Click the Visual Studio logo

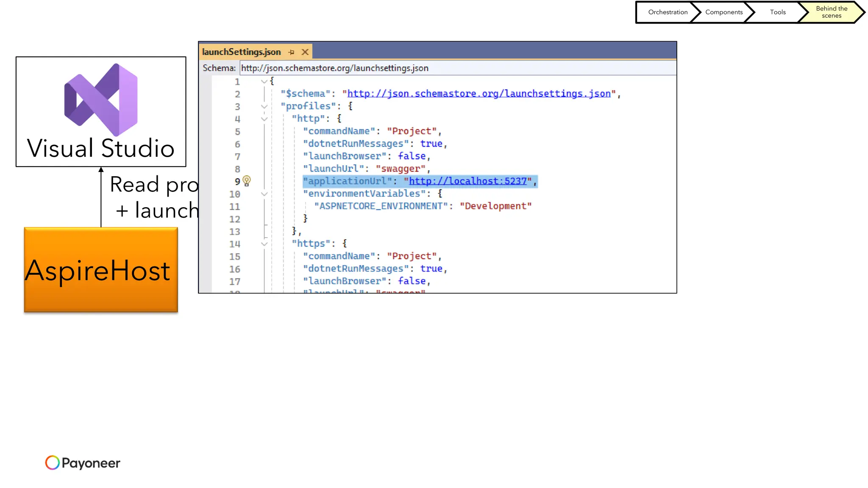101,100
